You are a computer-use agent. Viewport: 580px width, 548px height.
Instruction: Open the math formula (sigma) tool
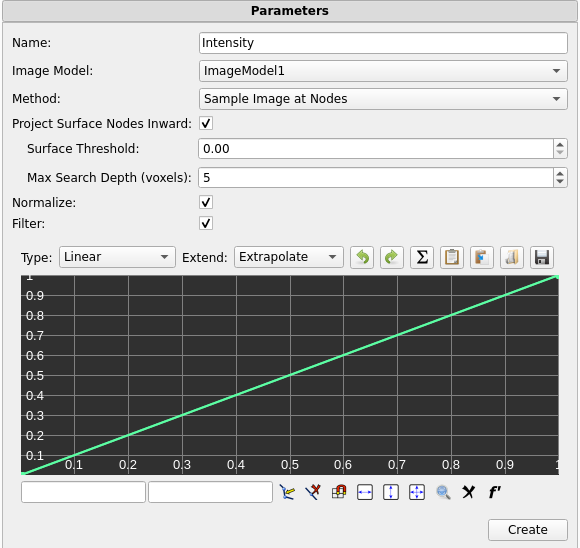(422, 257)
